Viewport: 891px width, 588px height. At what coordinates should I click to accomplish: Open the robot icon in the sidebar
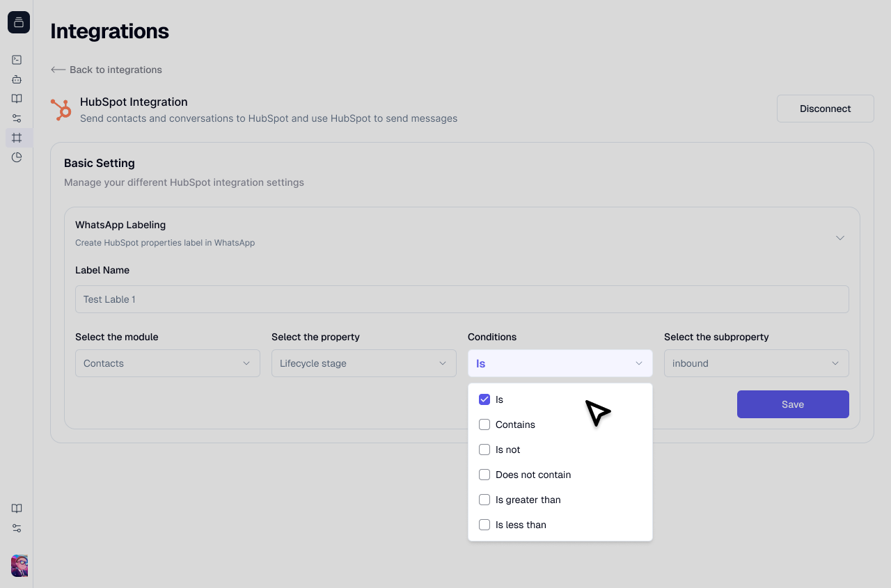click(17, 79)
